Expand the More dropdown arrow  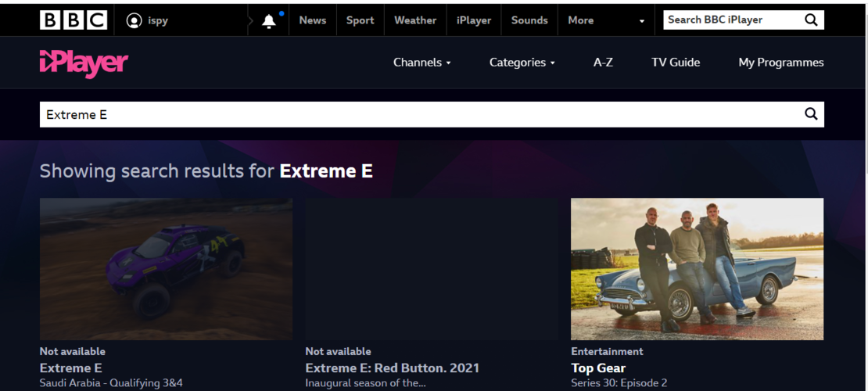[642, 21]
